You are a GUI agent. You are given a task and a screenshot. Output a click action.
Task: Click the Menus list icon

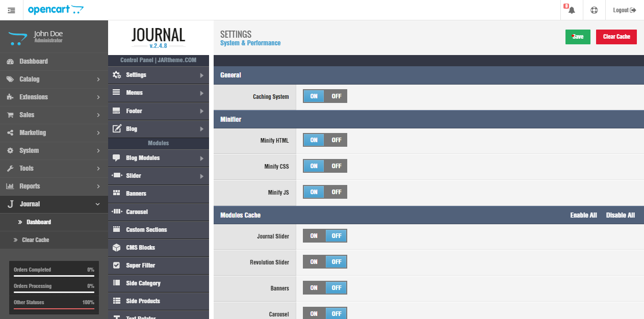[x=117, y=93]
